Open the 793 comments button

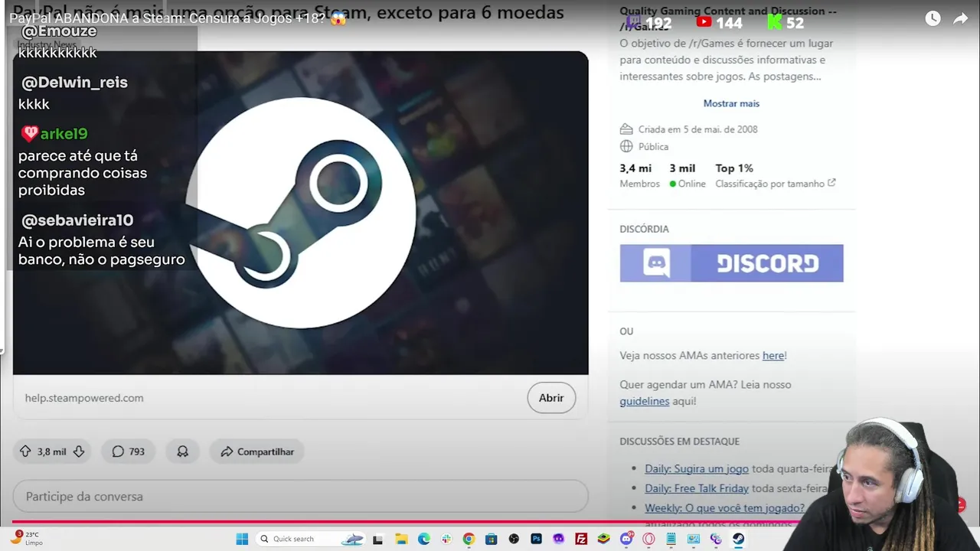click(x=128, y=452)
